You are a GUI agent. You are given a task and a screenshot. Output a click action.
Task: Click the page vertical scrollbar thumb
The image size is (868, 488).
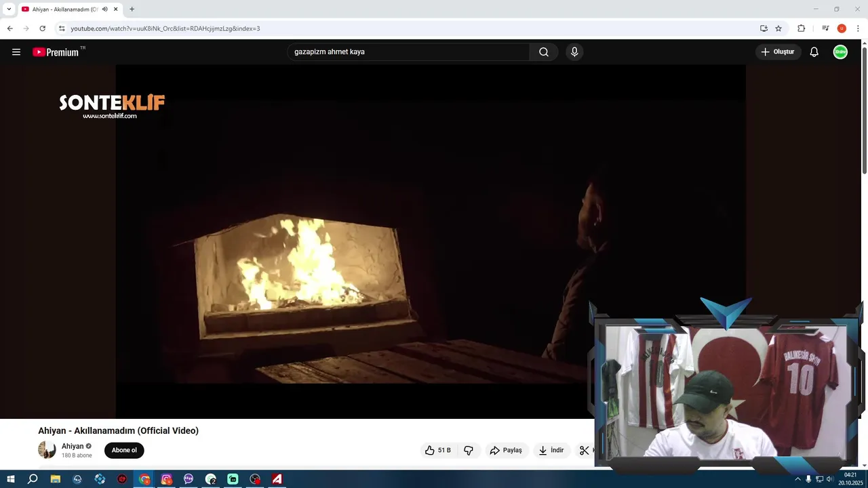[864, 110]
